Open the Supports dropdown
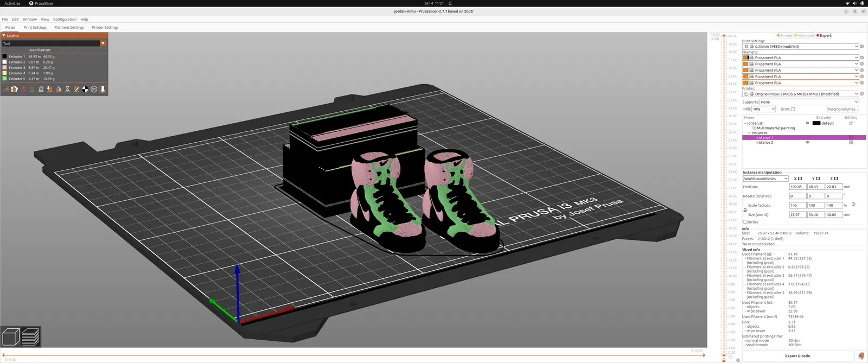 coord(809,102)
